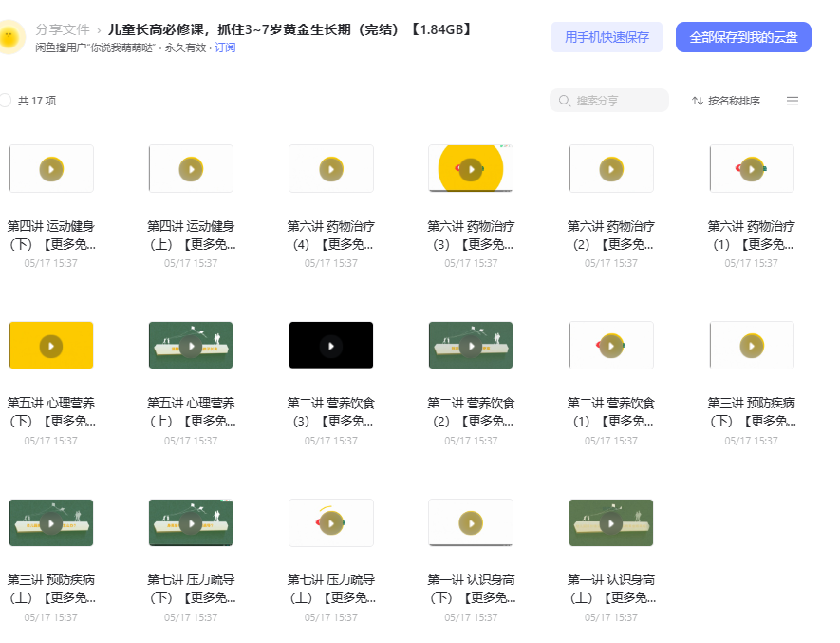Viewport: 840px width, 643px height.
Task: Play video 第五讲 心理营养(上)
Action: (191, 346)
